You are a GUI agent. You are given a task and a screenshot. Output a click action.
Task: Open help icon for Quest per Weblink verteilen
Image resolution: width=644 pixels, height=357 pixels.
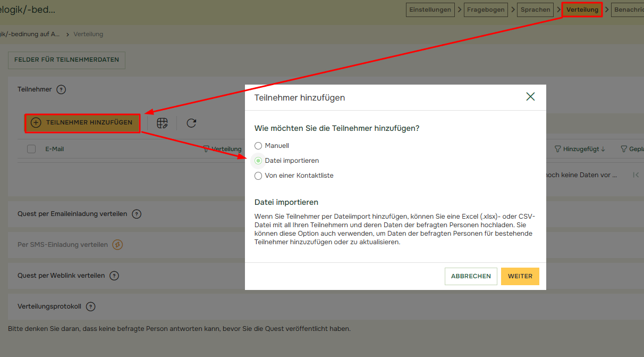(x=114, y=276)
